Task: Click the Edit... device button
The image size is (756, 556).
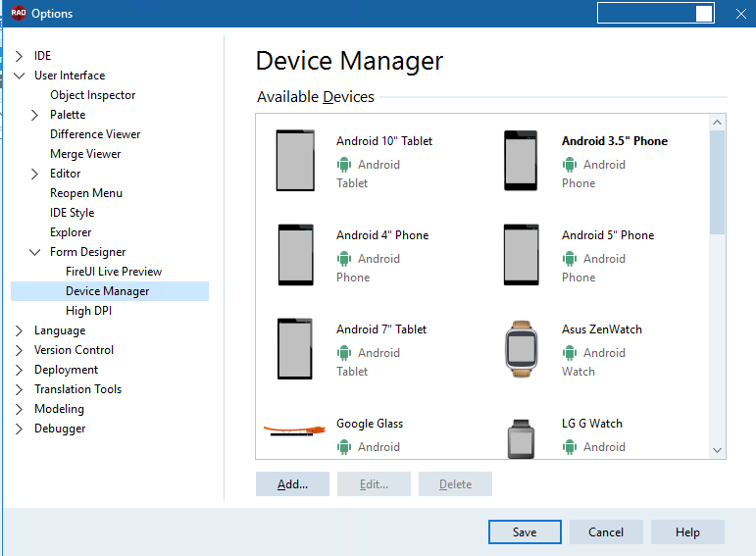Action: 375,484
